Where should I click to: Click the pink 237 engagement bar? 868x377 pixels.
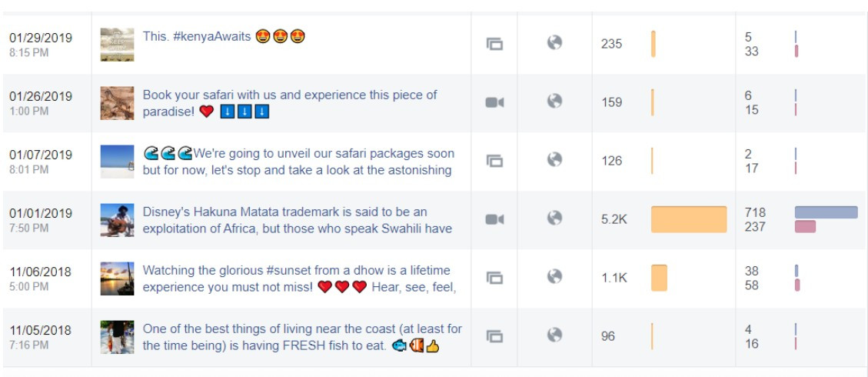[x=805, y=226]
